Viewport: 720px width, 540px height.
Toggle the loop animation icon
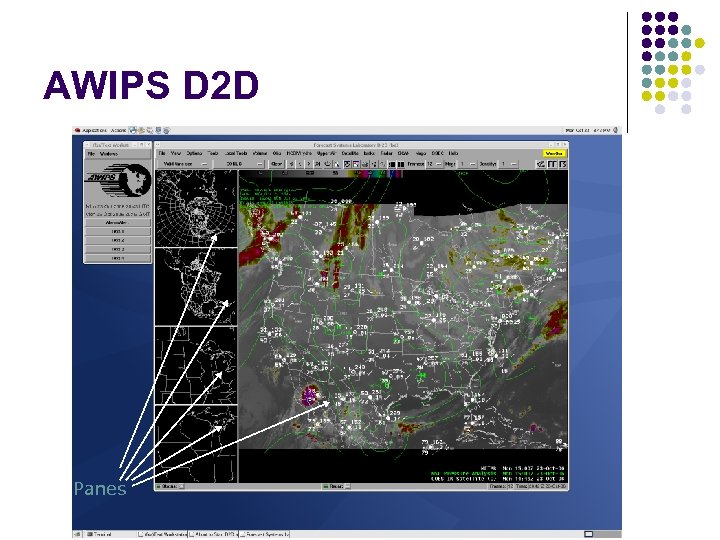[327, 164]
